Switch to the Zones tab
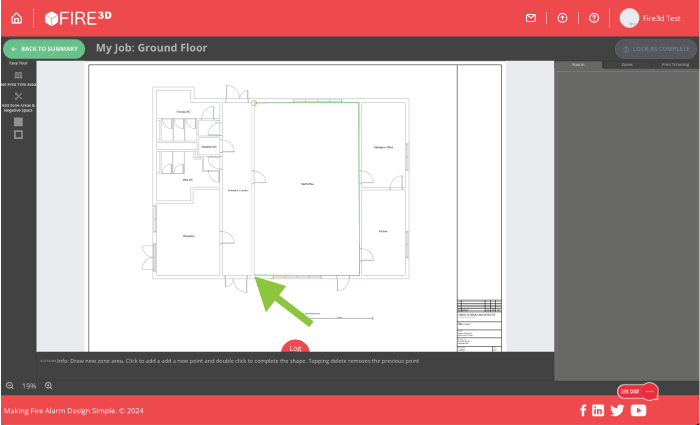This screenshot has width=700, height=425. pos(627,64)
